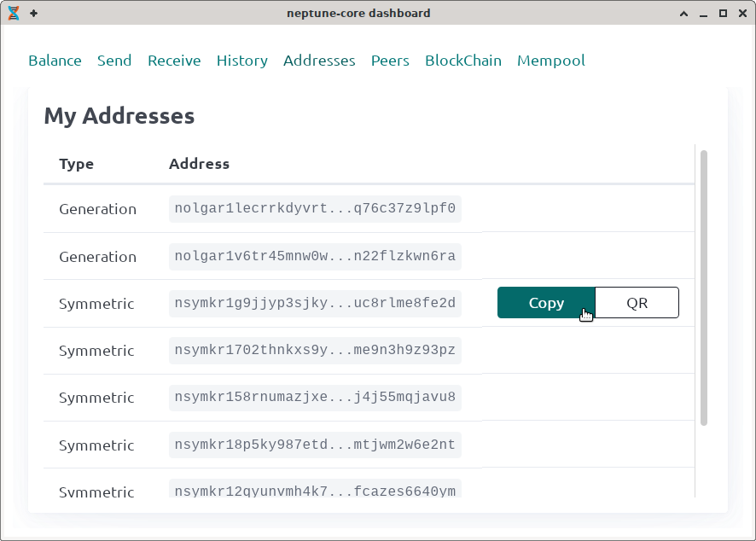756x541 pixels.
Task: Go to the Receive tab
Action: [x=174, y=61]
